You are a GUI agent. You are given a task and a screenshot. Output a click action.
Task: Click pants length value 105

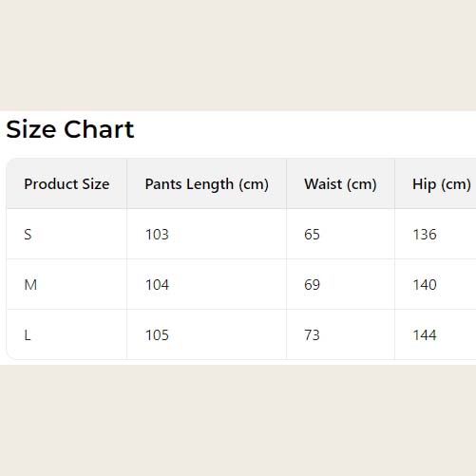[157, 335]
